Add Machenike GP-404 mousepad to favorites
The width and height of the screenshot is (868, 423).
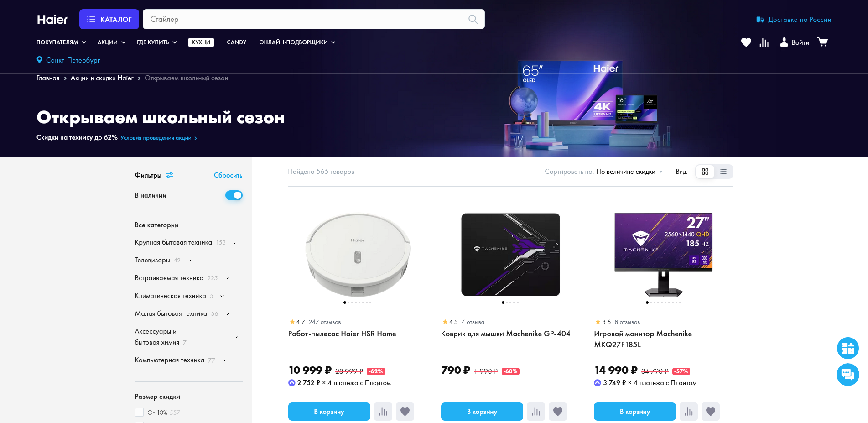point(558,412)
